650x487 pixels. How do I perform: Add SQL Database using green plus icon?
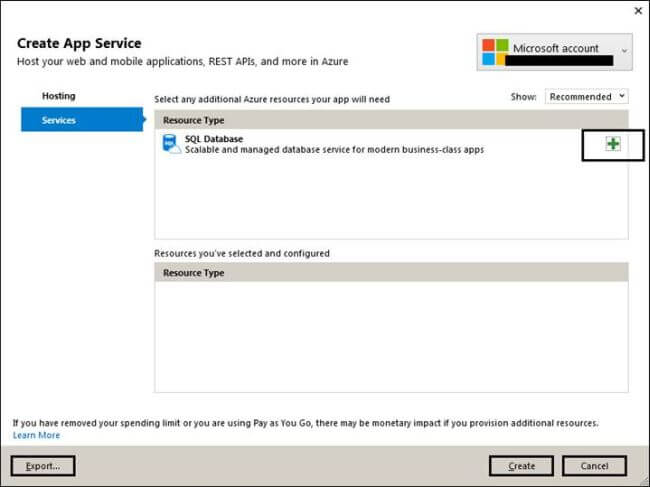click(612, 145)
